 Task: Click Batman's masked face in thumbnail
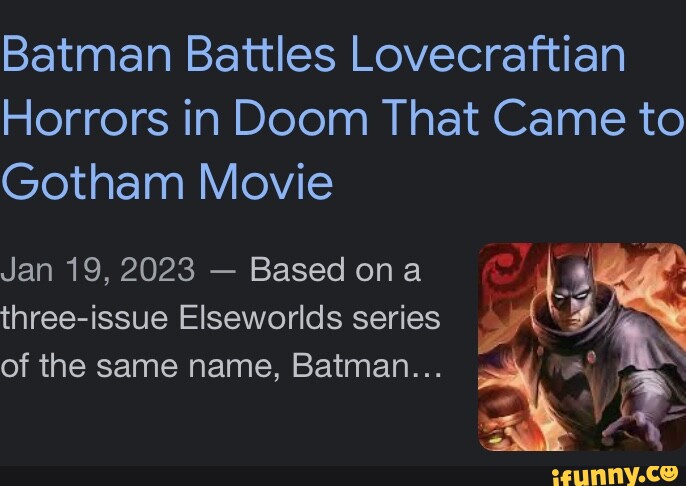[x=571, y=293]
